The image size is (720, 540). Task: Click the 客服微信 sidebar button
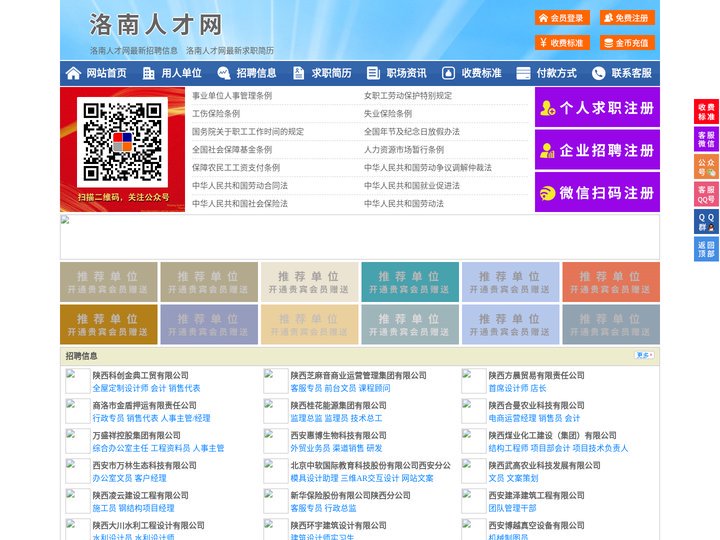point(706,139)
